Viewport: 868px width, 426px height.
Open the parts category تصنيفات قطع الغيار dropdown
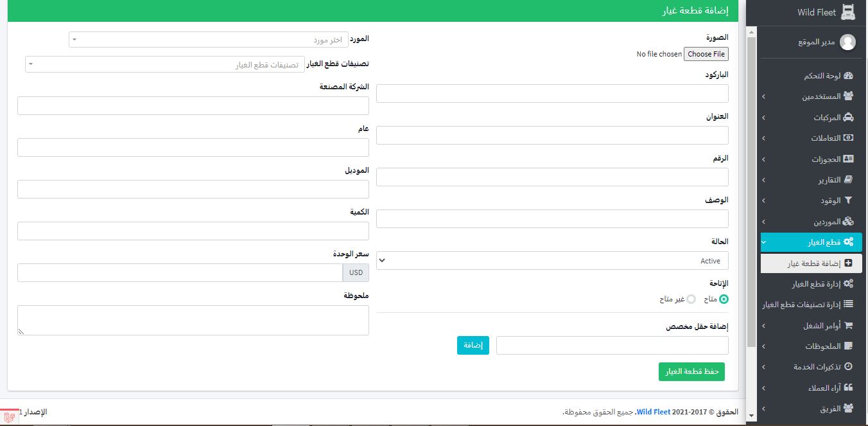165,64
